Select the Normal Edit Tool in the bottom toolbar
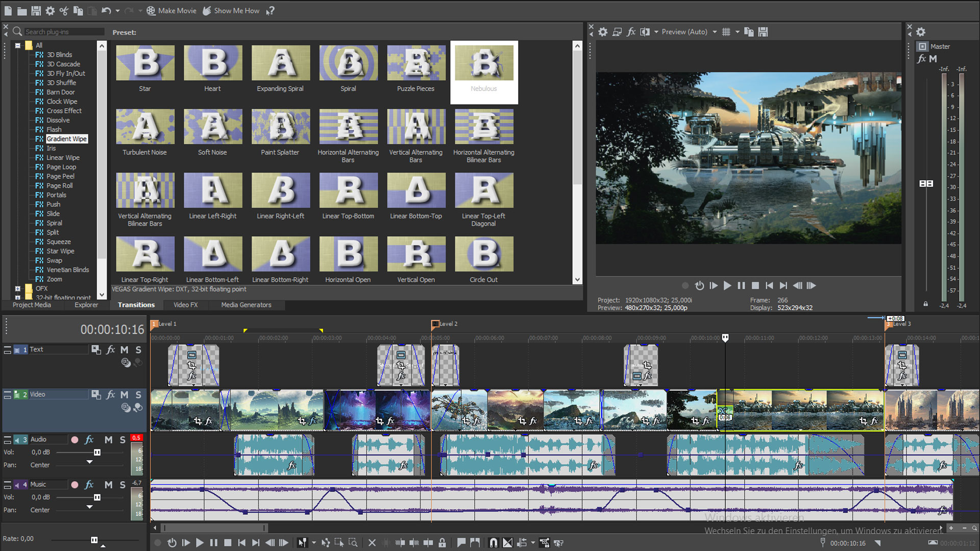The height and width of the screenshot is (551, 980). [x=303, y=543]
